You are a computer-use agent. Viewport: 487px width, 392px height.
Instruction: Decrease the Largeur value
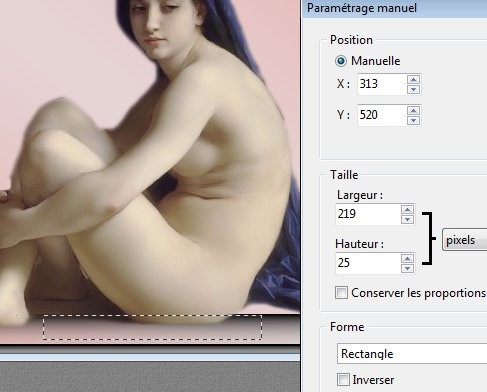pyautogui.click(x=407, y=219)
